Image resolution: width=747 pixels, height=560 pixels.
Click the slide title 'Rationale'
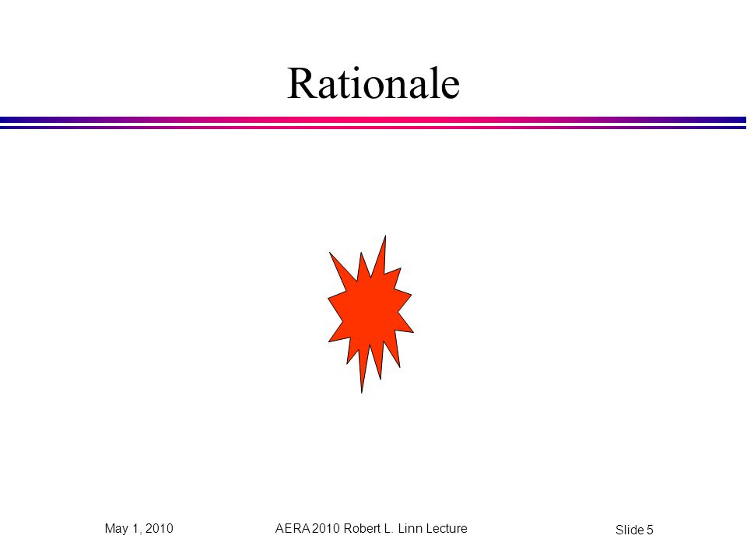click(373, 83)
